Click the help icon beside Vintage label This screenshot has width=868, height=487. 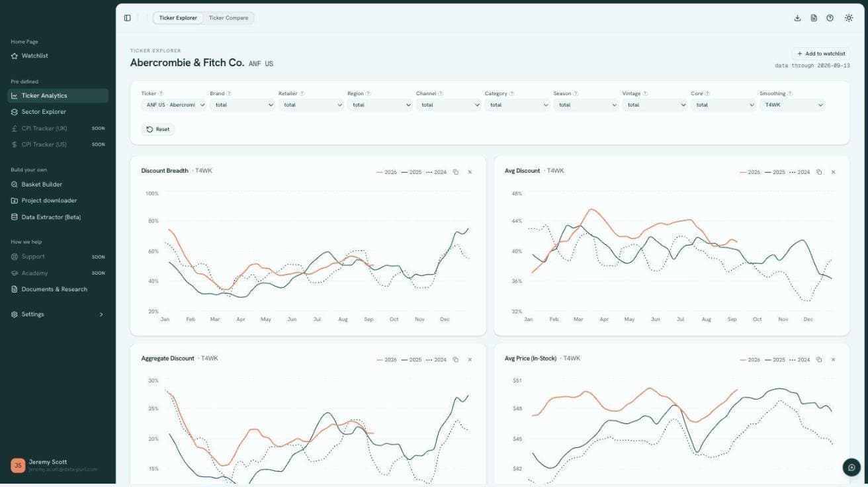point(645,94)
